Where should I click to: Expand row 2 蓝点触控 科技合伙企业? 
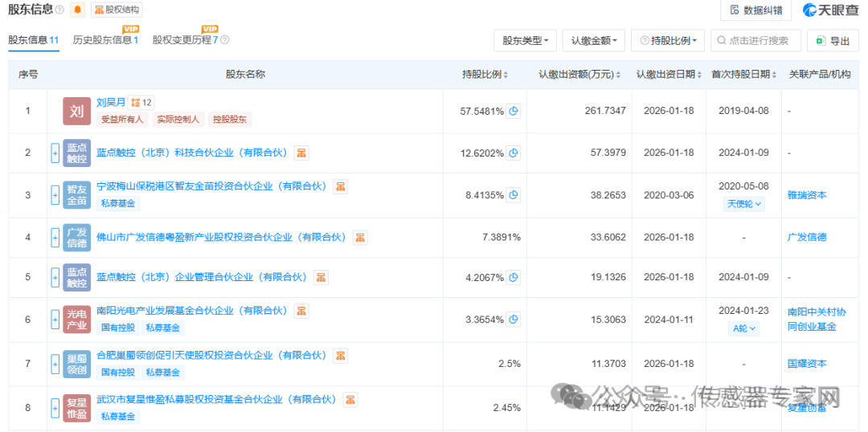[x=55, y=153]
